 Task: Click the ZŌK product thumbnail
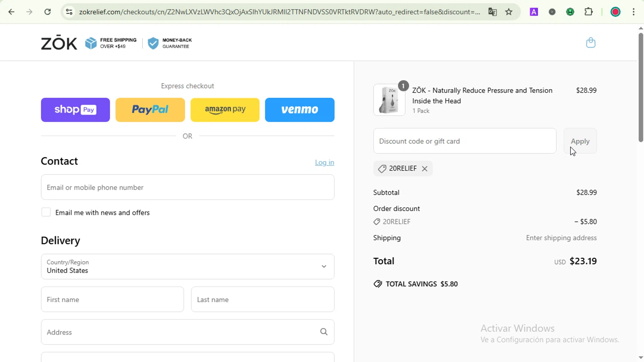click(389, 100)
